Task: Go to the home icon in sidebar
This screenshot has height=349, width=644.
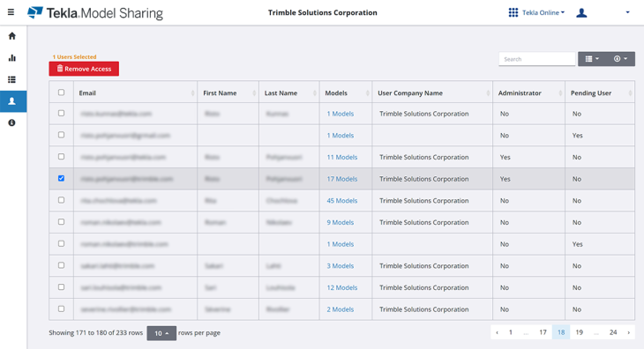Action: pos(12,36)
